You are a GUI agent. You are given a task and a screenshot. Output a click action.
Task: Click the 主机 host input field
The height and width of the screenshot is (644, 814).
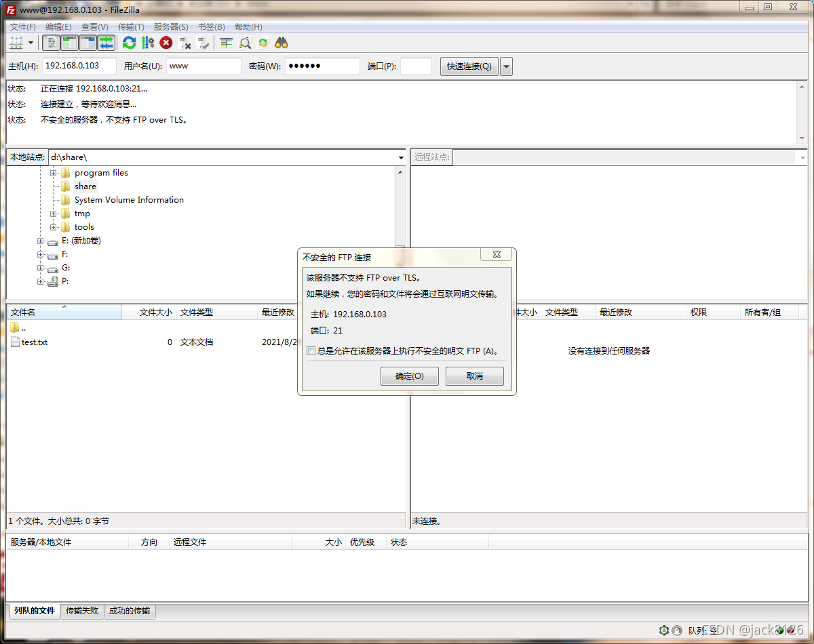point(79,66)
